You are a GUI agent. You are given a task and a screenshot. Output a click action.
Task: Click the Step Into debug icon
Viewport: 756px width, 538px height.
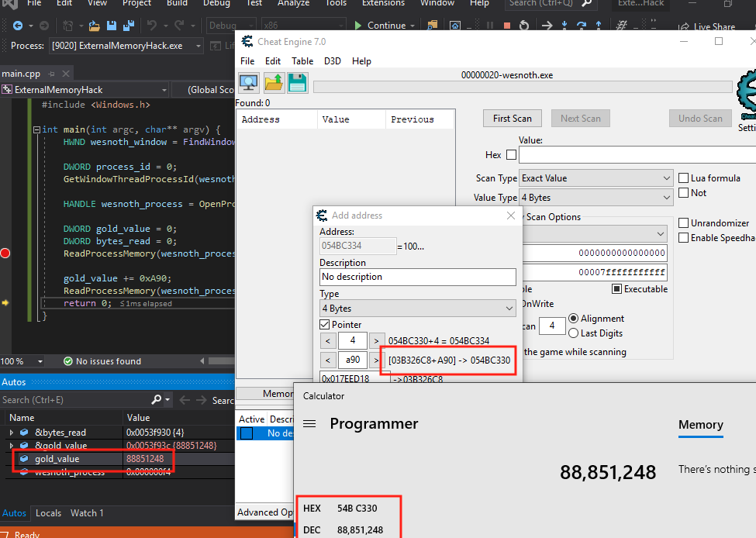[x=564, y=26]
